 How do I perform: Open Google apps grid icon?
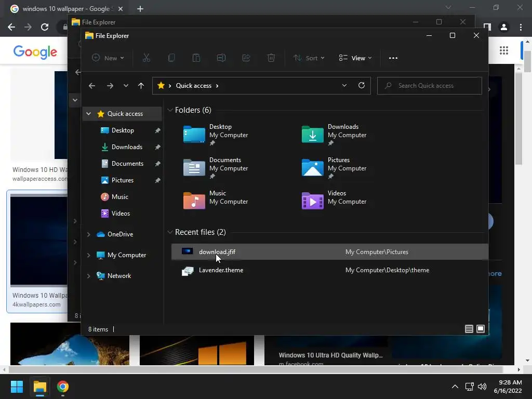click(504, 50)
